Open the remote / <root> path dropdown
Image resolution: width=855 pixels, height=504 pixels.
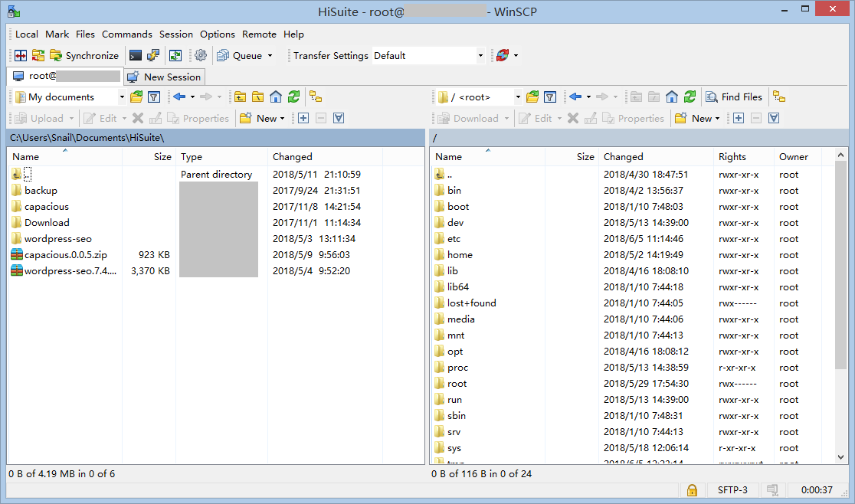tap(518, 97)
